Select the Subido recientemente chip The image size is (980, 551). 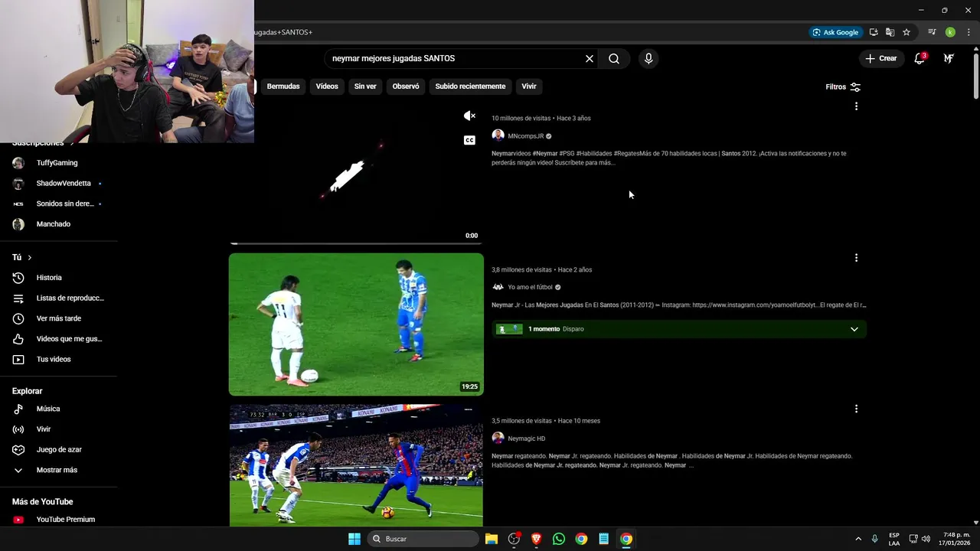(x=470, y=86)
